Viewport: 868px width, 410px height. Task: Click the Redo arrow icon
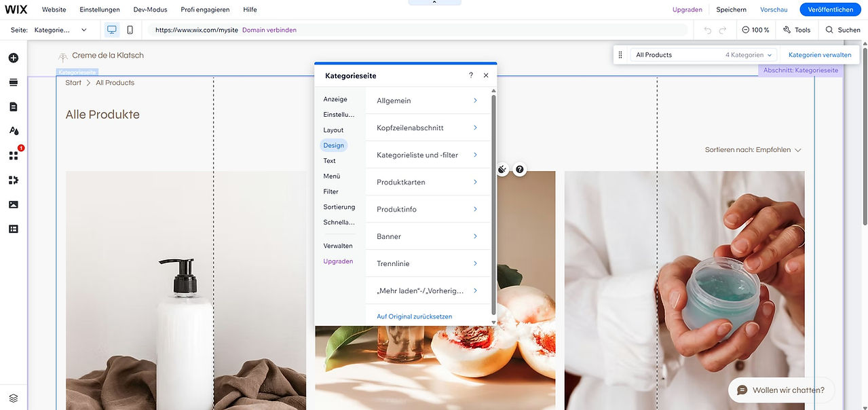click(x=723, y=30)
